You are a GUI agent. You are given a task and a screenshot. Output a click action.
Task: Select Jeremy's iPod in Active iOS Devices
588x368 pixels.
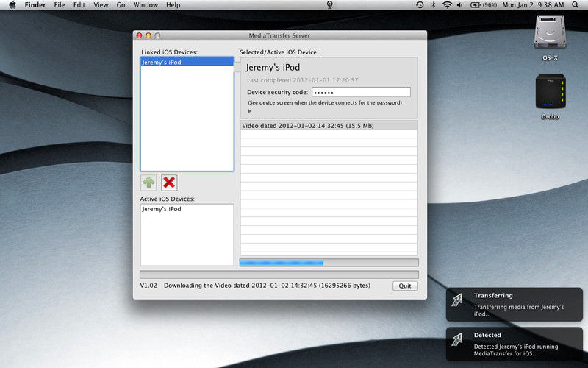click(x=187, y=209)
